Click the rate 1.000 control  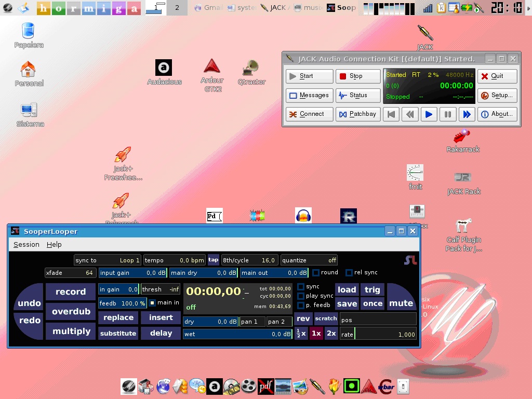click(x=378, y=334)
